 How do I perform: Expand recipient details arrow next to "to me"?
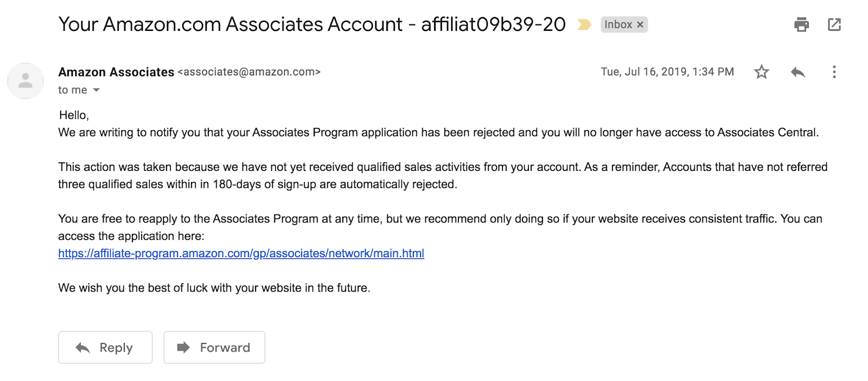coord(97,90)
